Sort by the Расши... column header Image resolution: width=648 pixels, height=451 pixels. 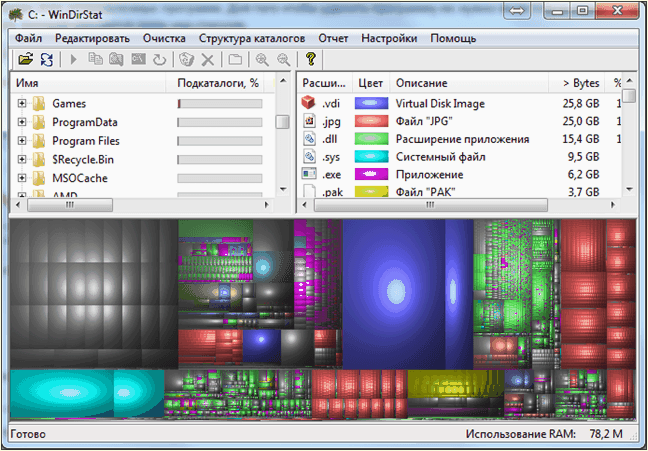pos(324,83)
